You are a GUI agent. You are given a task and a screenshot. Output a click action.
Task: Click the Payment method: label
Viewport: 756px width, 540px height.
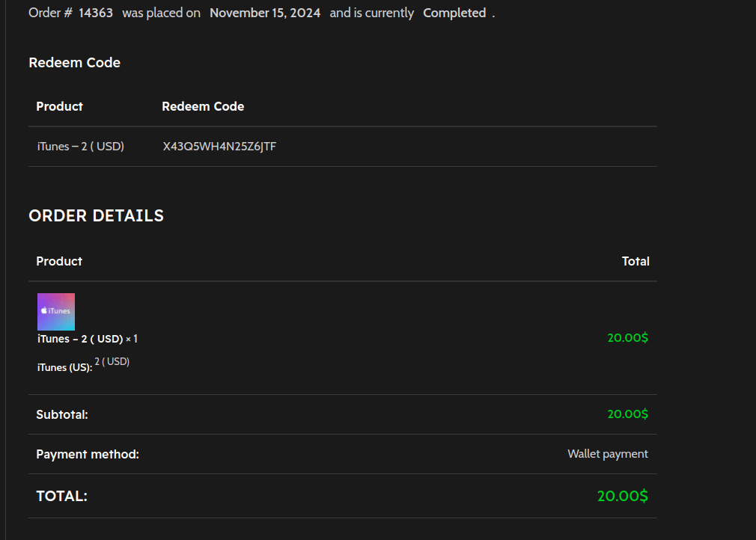pos(88,454)
